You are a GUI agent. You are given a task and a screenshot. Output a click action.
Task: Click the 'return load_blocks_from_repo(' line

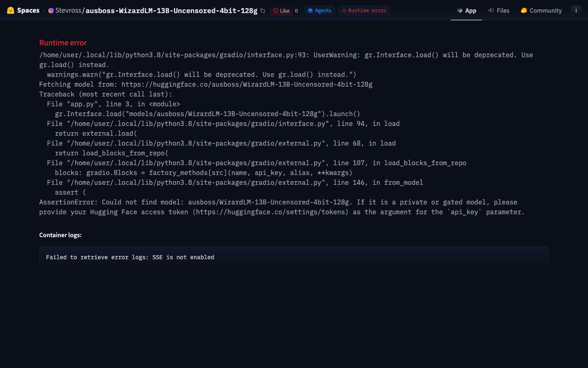click(x=111, y=153)
